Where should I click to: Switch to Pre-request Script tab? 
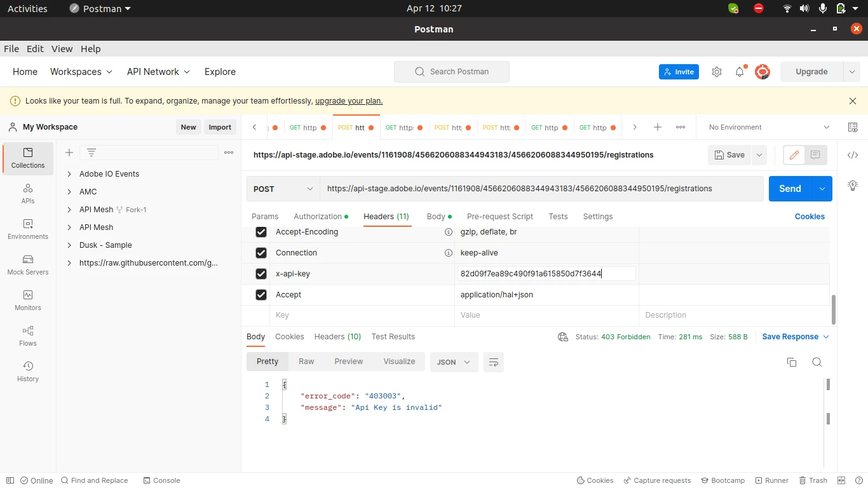coord(500,217)
